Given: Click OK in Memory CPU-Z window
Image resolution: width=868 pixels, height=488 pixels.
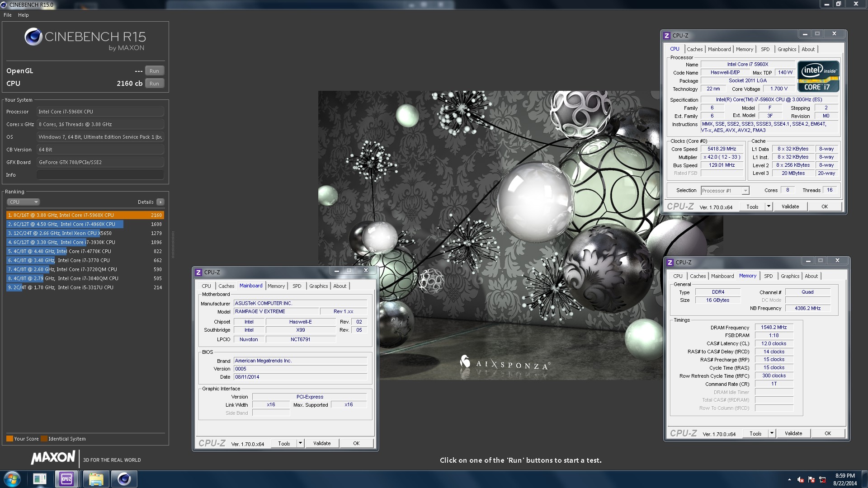Looking at the screenshot, I should click(x=828, y=433).
